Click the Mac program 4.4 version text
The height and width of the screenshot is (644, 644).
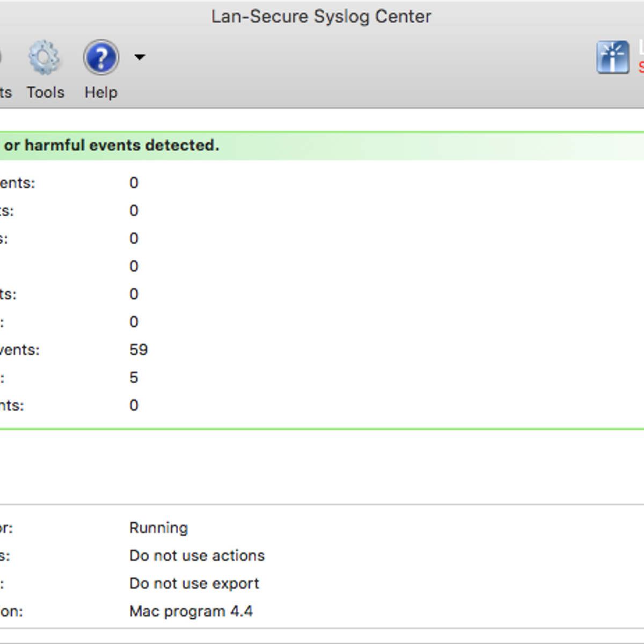coord(191,611)
